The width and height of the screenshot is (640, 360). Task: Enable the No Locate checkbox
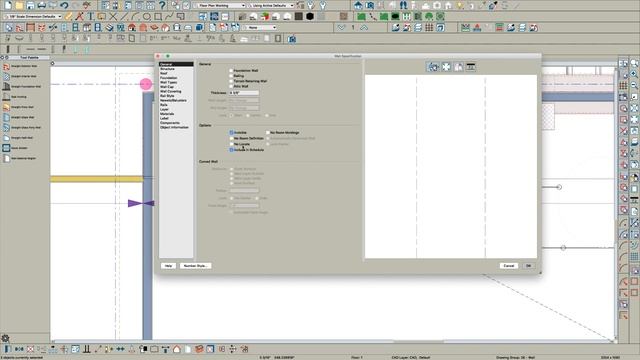(x=231, y=144)
